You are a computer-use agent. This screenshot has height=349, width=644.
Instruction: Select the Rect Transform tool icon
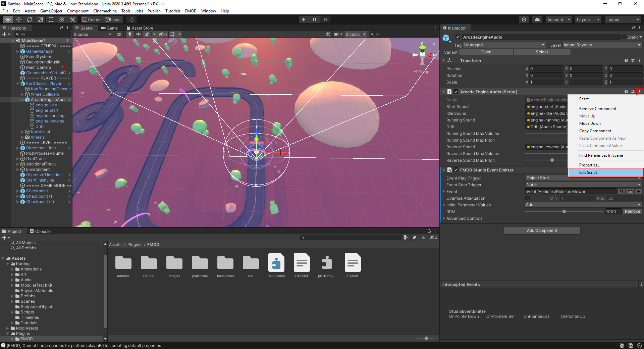pyautogui.click(x=51, y=19)
